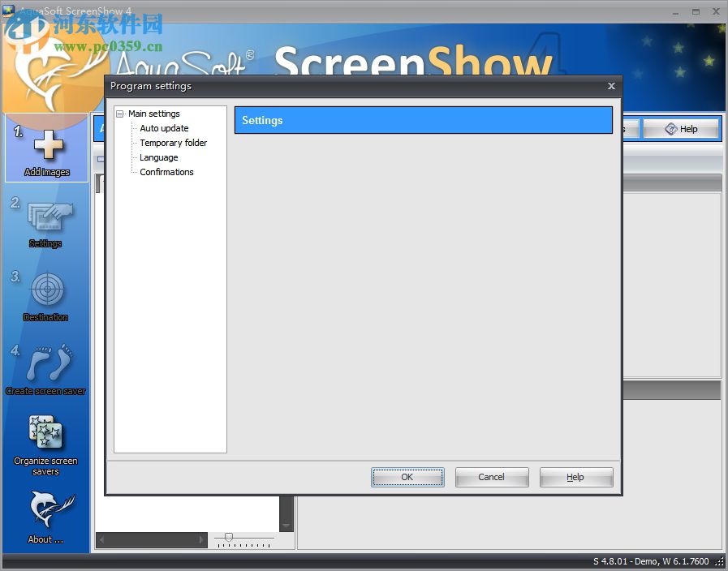Confirm settings with the OK button

407,477
